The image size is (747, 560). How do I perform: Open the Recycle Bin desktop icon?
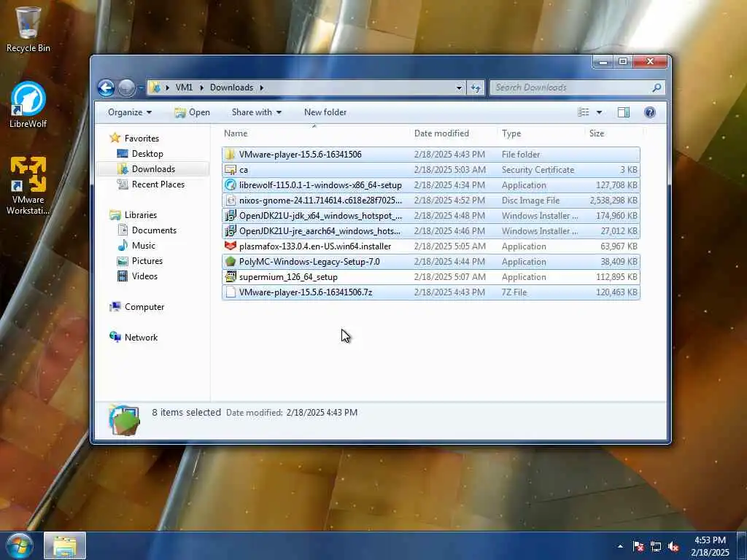pyautogui.click(x=28, y=28)
